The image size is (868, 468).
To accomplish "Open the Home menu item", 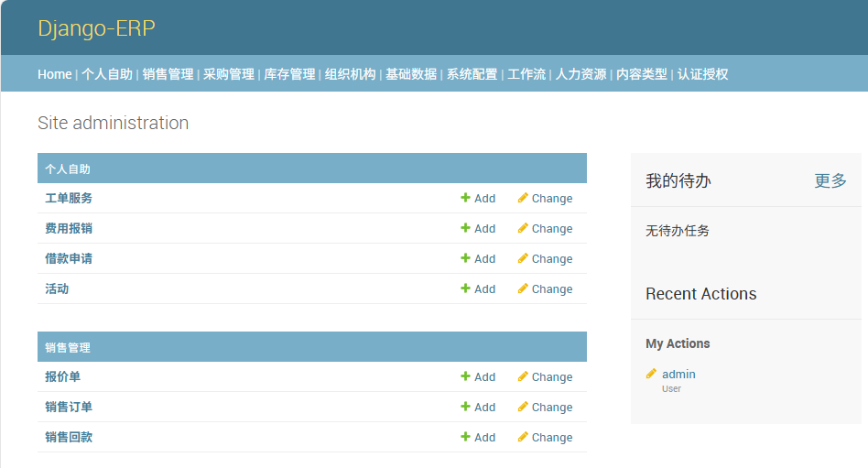I will tap(54, 74).
